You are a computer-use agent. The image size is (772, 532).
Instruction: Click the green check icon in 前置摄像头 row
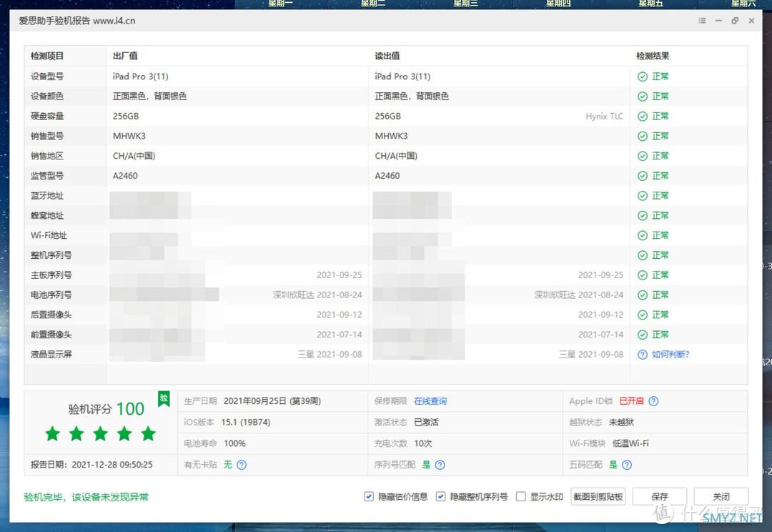643,335
